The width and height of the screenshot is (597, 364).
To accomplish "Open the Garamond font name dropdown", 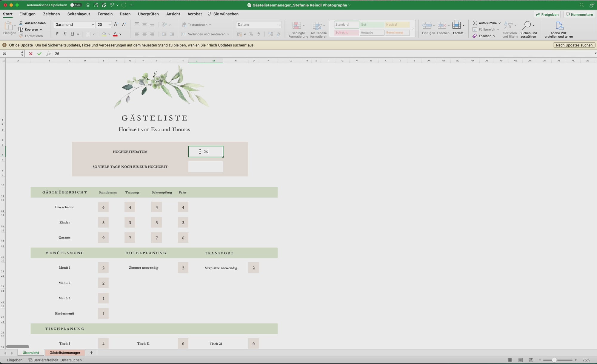I will [x=93, y=25].
